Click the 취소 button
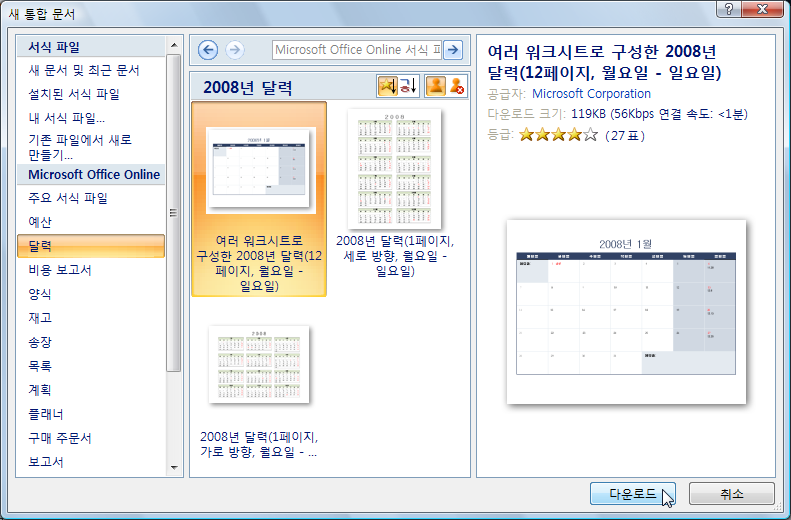This screenshot has width=791, height=520. 731,494
